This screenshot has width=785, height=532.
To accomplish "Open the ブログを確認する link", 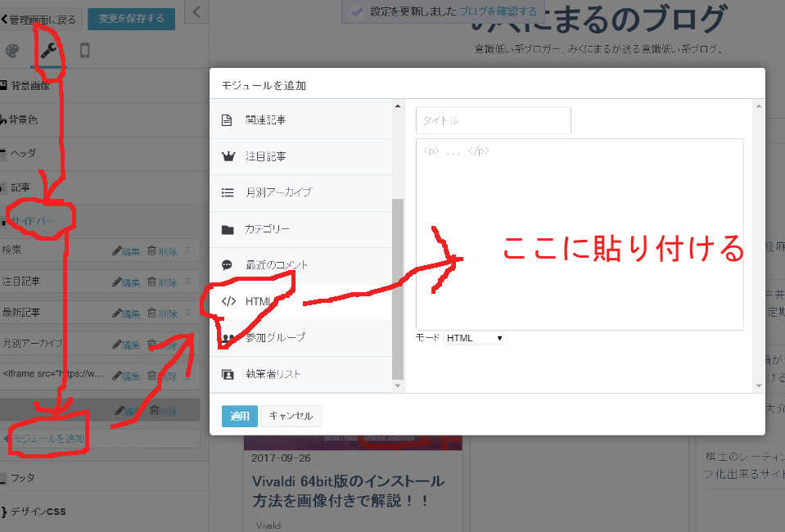I will tap(497, 11).
